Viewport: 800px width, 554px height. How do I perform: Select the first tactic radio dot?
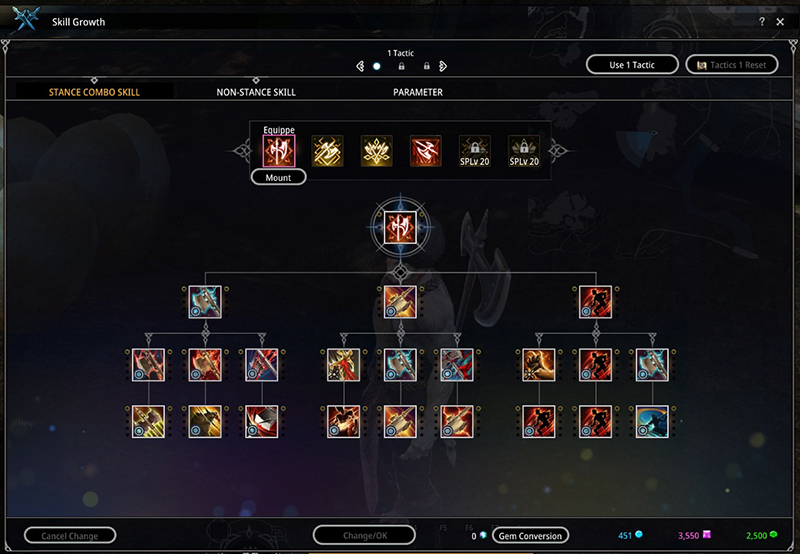coord(377,66)
